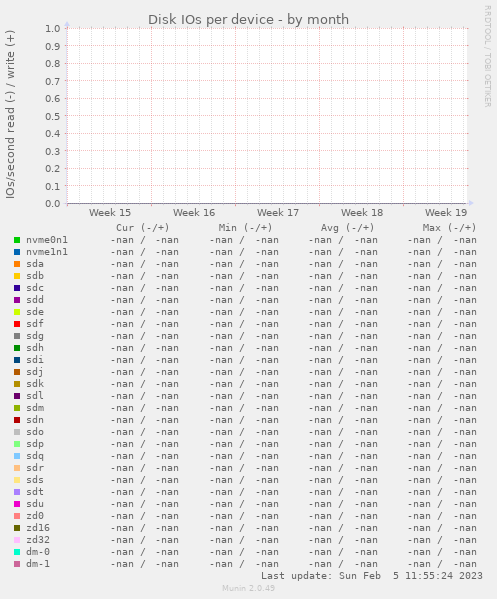Click the 'sdg' device name
The image size is (497, 599).
[x=35, y=336]
